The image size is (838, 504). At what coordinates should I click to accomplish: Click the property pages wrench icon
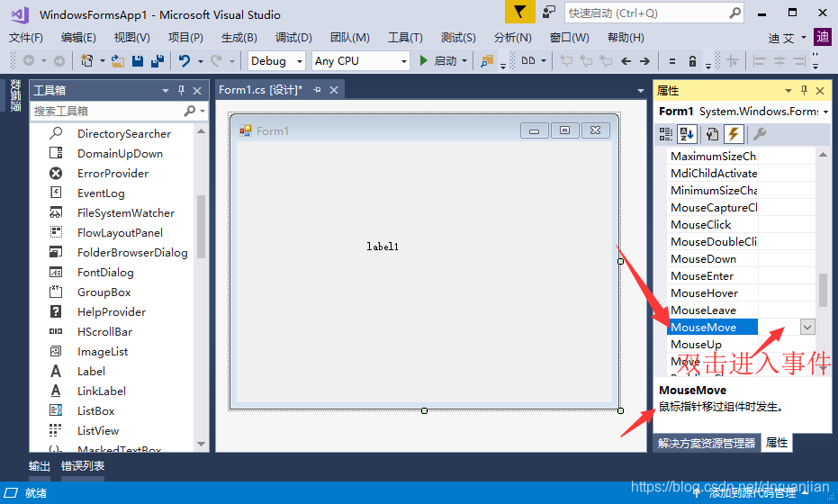(x=760, y=133)
